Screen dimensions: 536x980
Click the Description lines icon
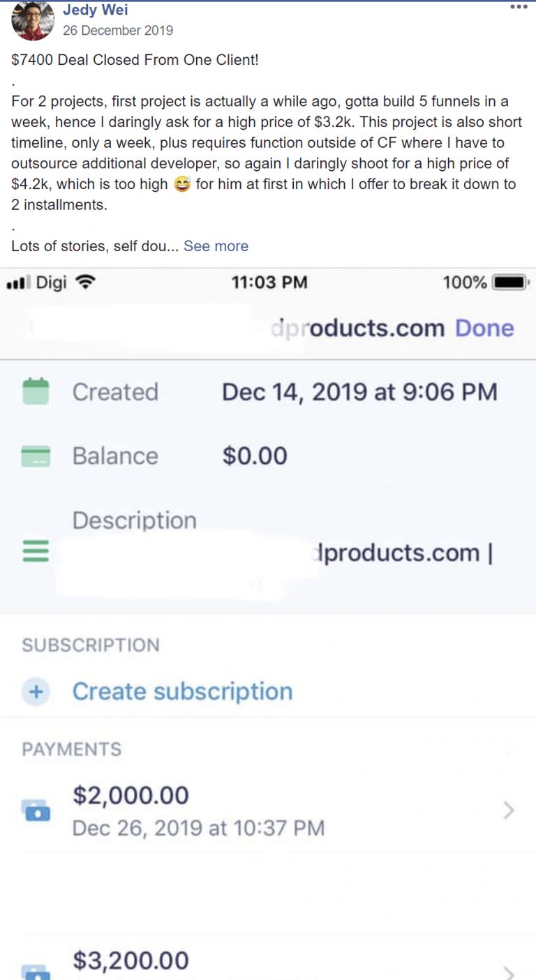36,552
